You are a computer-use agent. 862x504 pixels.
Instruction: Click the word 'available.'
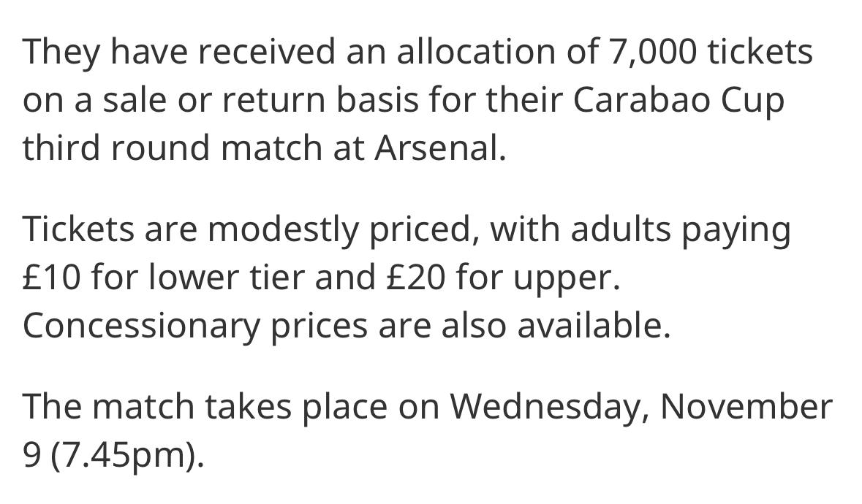coord(594,326)
